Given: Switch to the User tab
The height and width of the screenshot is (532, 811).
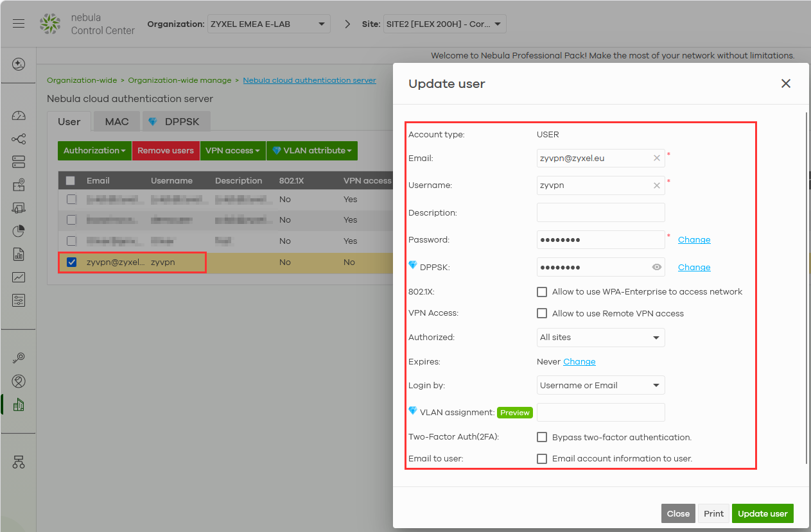Looking at the screenshot, I should pyautogui.click(x=69, y=121).
